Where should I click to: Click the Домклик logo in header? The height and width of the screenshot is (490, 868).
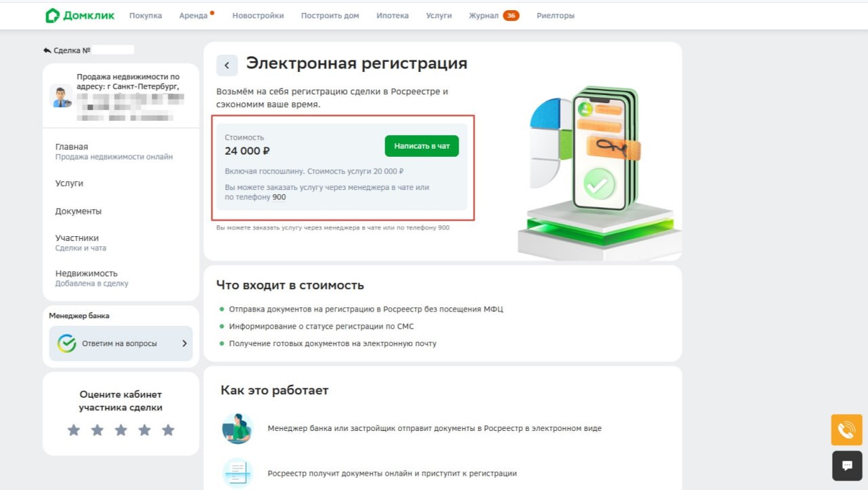(80, 16)
